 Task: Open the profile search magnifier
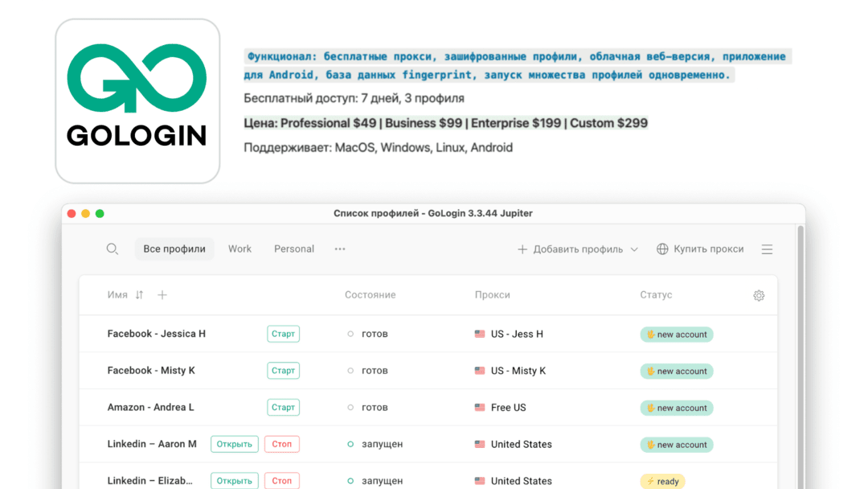click(x=112, y=249)
